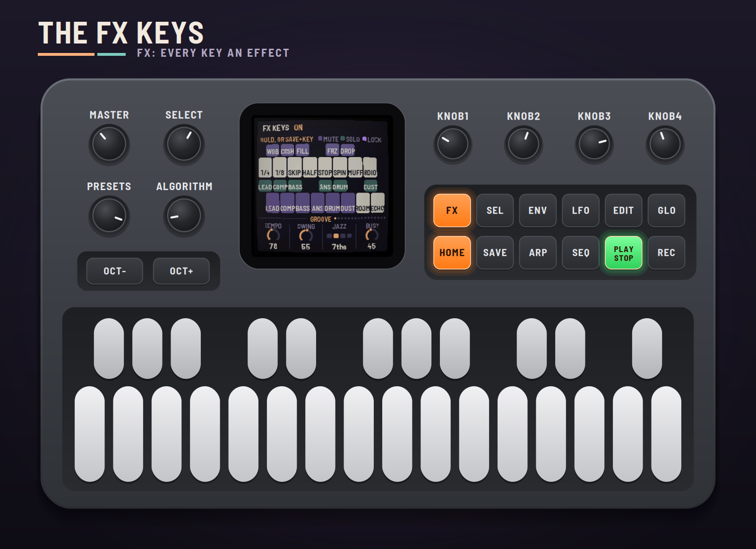
Task: Toggle the orange FX mode button
Action: tap(452, 210)
